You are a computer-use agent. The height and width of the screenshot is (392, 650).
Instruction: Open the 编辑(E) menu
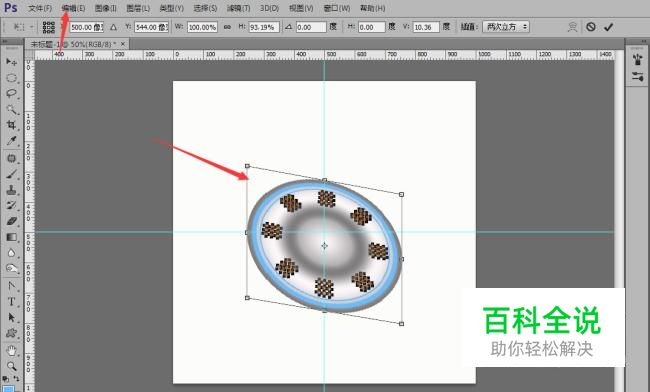[x=73, y=8]
